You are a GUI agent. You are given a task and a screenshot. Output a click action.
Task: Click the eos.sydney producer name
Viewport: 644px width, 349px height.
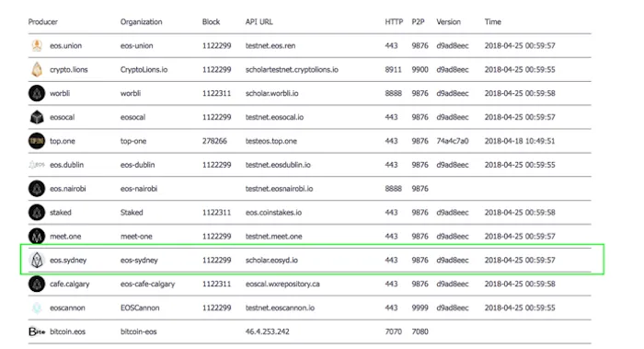[x=68, y=261]
